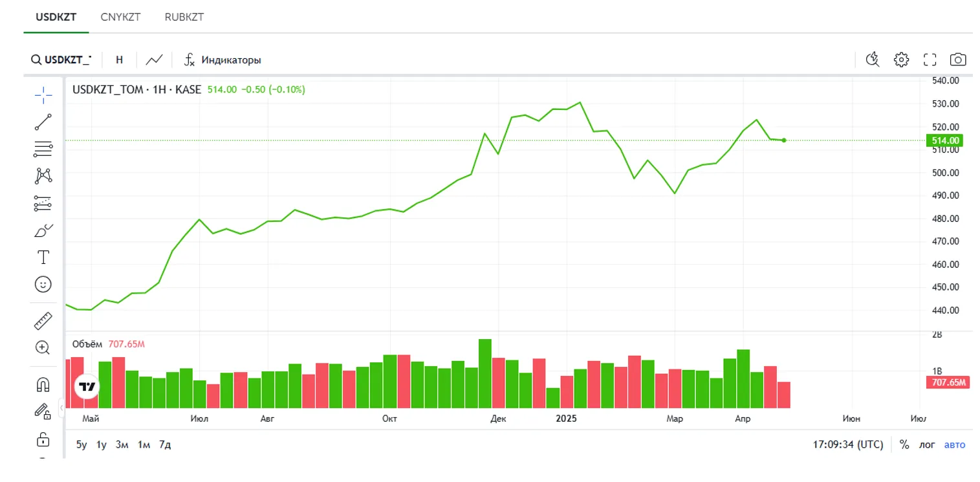Open the emoji icons tool

click(43, 284)
